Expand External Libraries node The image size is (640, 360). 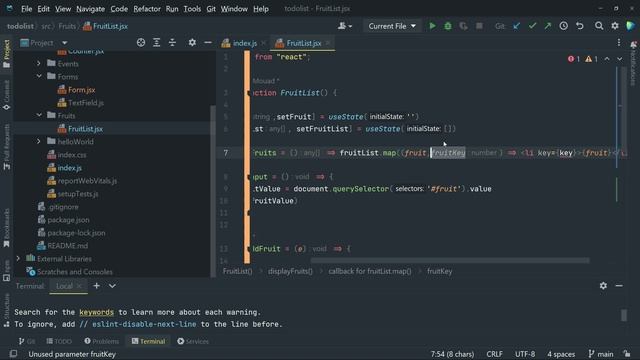(x=18, y=258)
